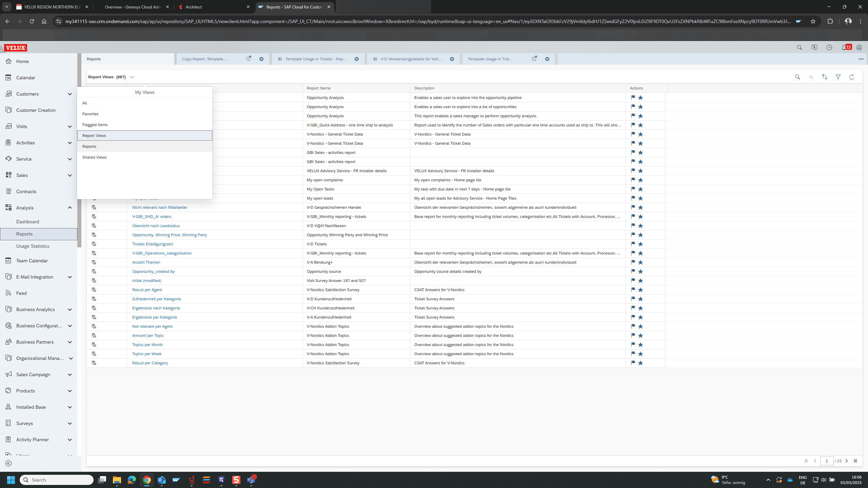Search within the Report Views list

(797, 77)
